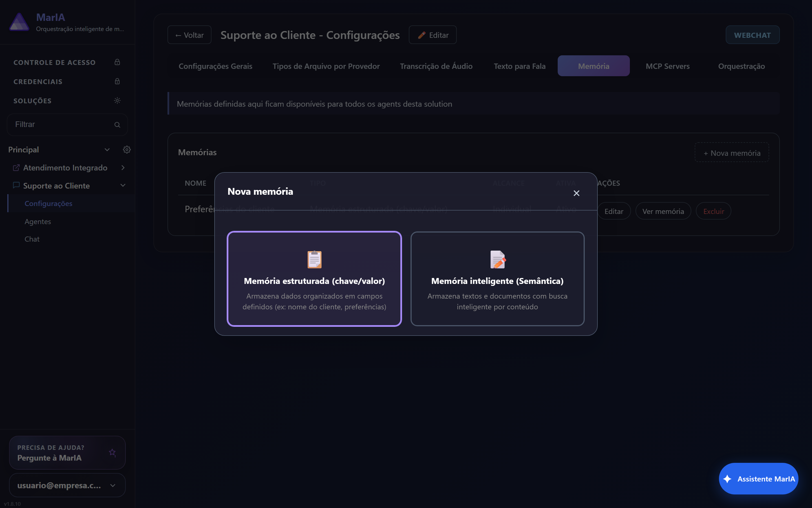This screenshot has height=508, width=812.
Task: Click the WEBCHAT badge button
Action: 752,35
